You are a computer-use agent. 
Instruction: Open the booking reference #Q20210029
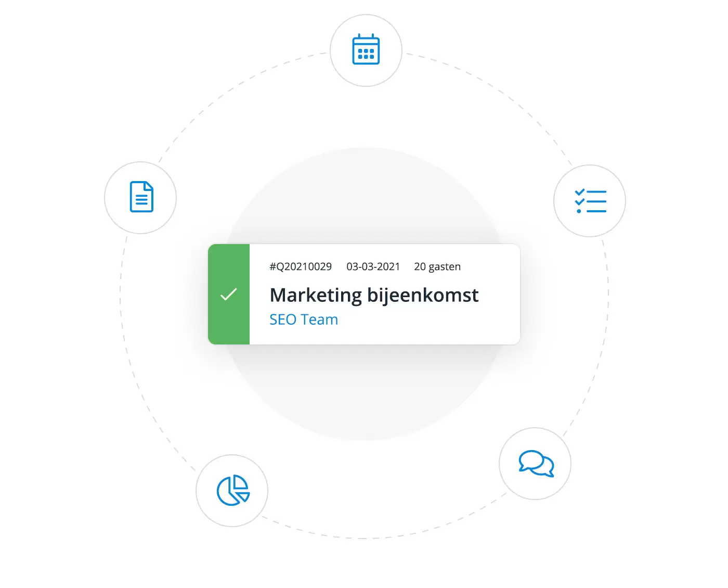tap(300, 266)
